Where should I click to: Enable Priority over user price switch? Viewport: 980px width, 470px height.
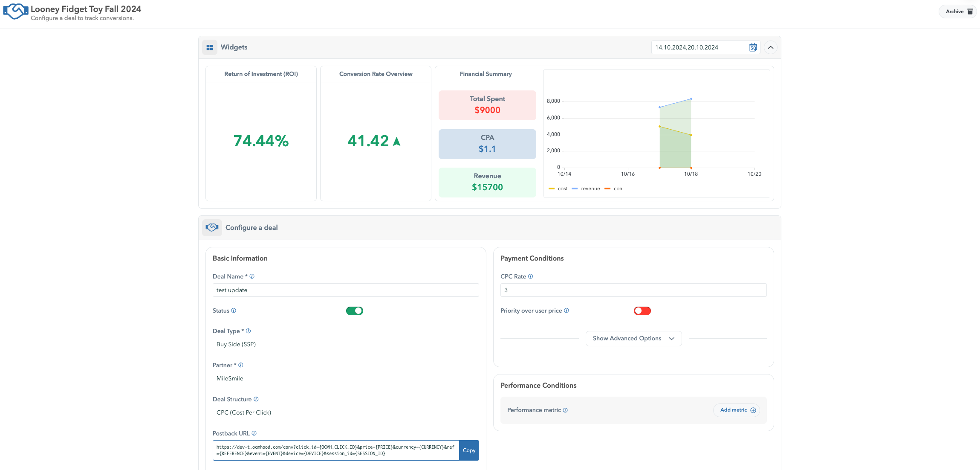click(x=642, y=311)
